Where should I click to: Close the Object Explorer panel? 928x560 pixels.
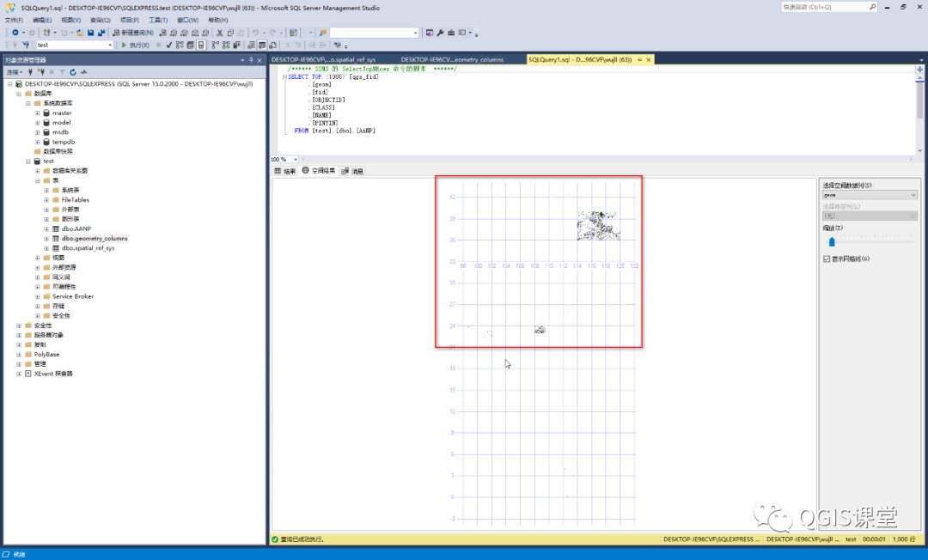tap(259, 60)
